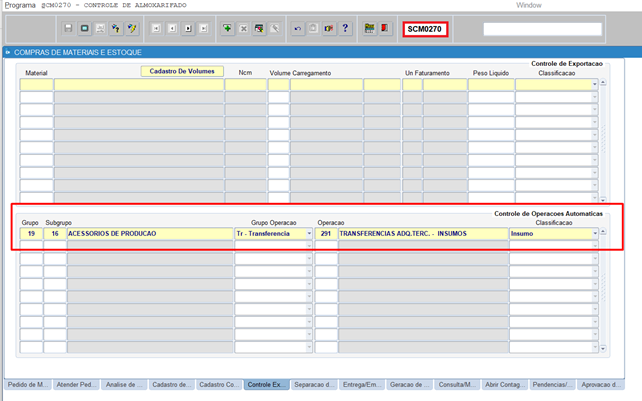
Task: Click the greyed clipboard paste icon
Action: point(313,28)
